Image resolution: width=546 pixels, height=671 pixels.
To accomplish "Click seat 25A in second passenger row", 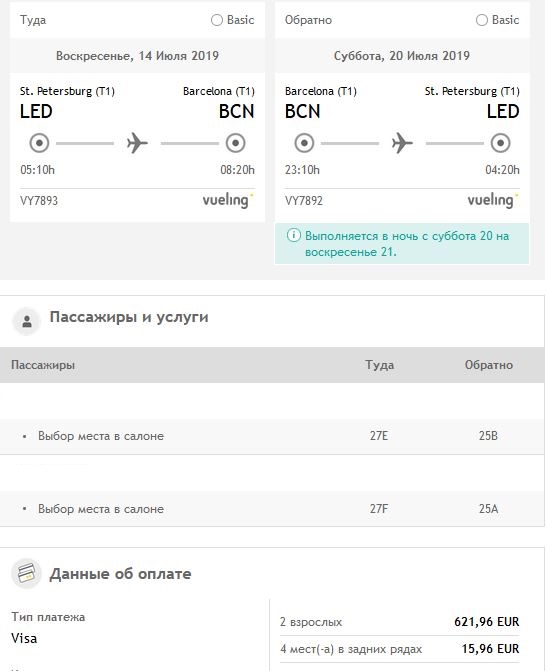I will (488, 509).
